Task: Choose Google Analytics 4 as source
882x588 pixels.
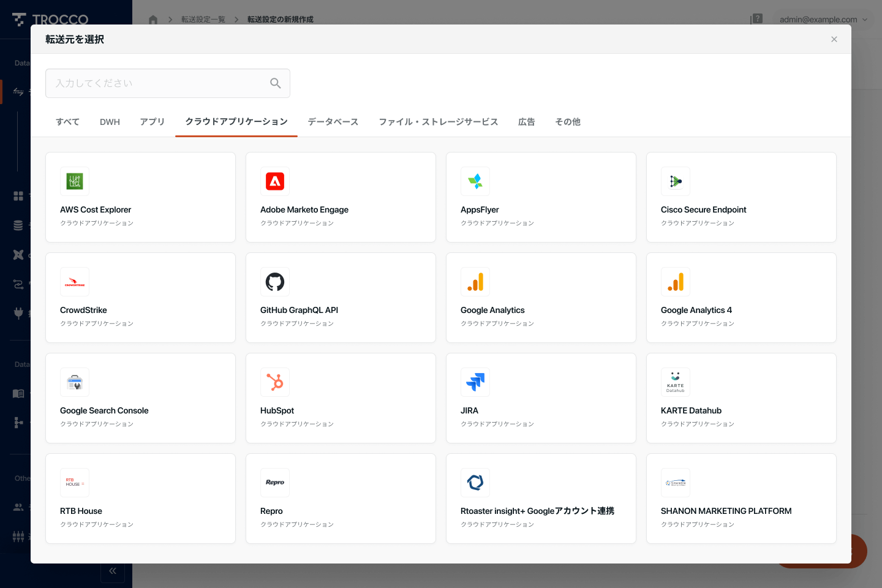Action: [x=741, y=298]
